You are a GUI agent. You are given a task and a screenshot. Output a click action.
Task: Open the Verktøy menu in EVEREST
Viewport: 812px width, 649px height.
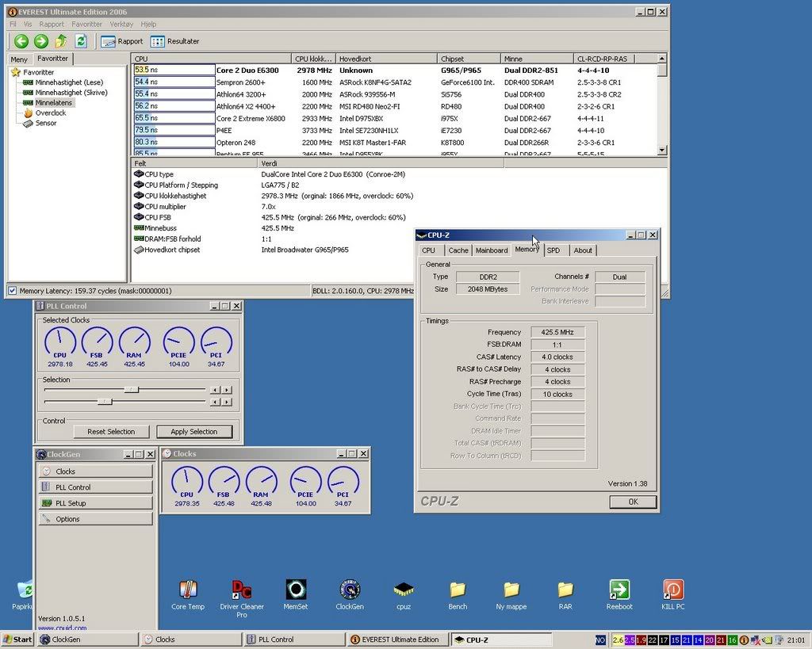(121, 24)
